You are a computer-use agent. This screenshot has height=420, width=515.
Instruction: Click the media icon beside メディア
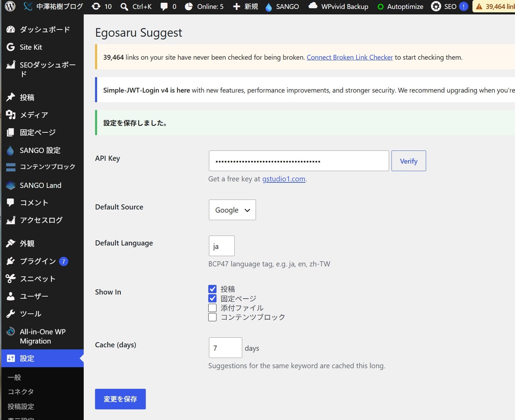coord(11,115)
